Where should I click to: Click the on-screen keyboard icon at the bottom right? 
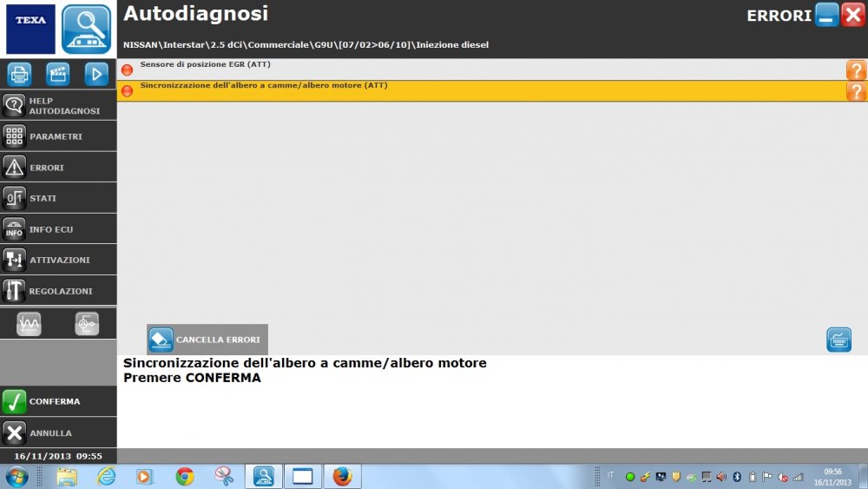pos(838,340)
